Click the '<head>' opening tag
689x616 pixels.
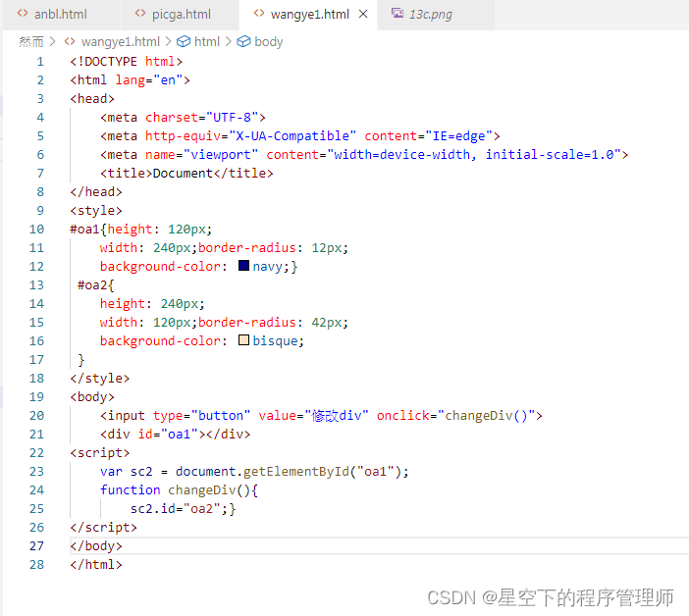point(92,99)
